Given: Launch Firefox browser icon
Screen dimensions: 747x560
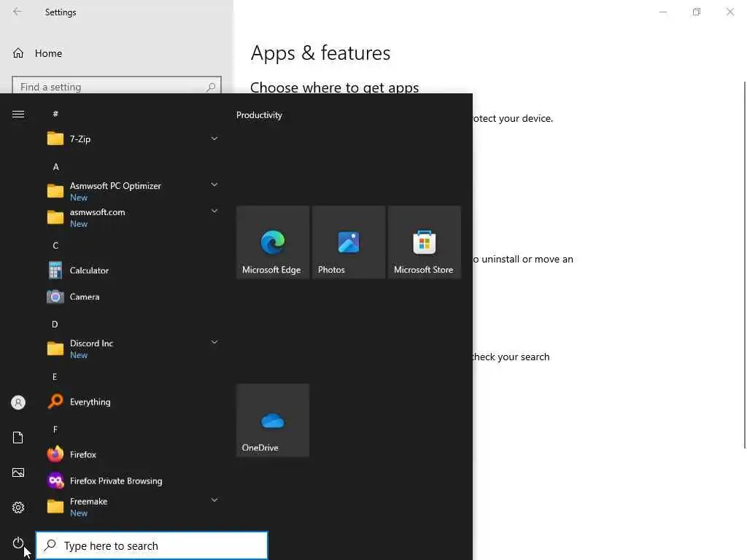Looking at the screenshot, I should 55,454.
